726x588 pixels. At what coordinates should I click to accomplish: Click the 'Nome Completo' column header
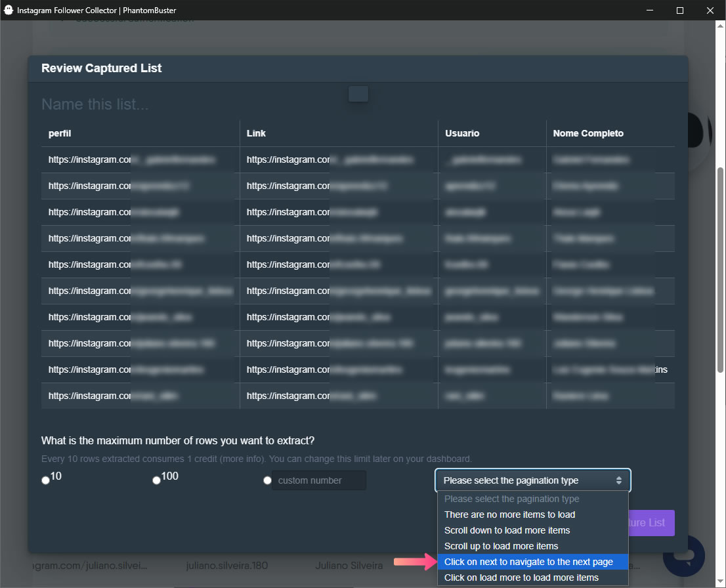[x=588, y=133]
